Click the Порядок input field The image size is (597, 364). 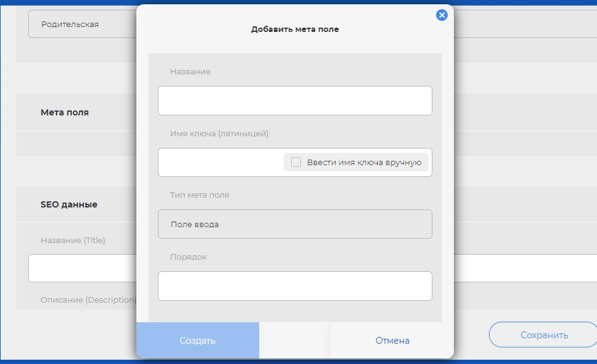(295, 286)
